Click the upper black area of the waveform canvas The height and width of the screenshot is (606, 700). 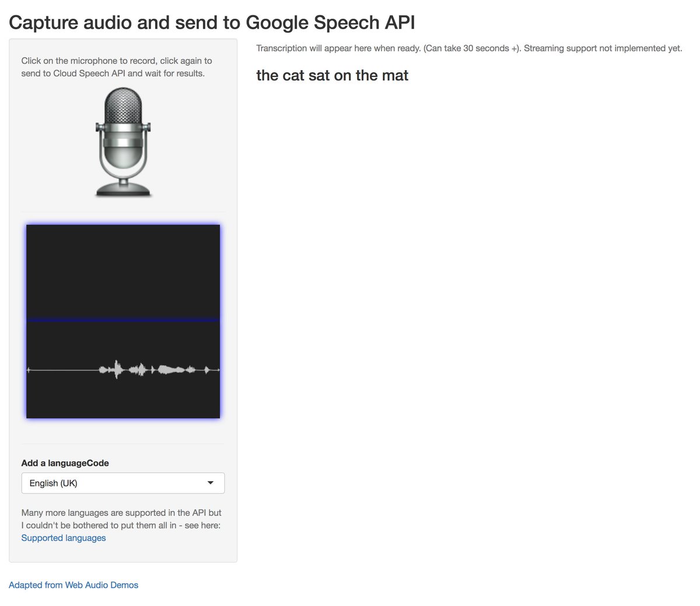tap(123, 271)
